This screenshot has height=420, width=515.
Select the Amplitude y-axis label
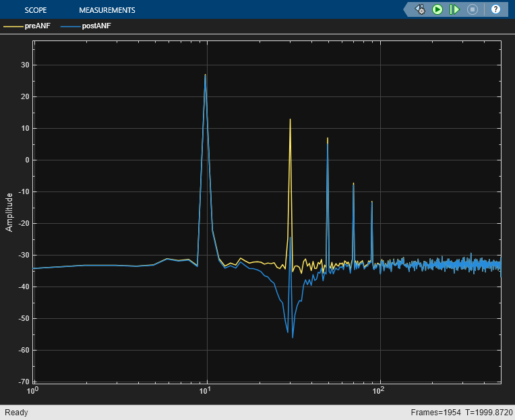[x=9, y=212]
